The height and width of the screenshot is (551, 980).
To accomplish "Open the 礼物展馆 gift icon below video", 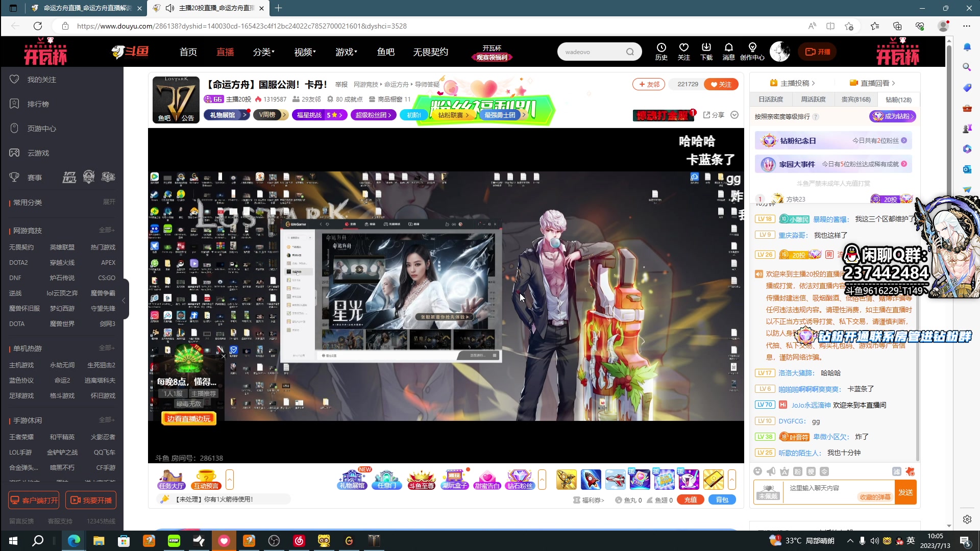I will click(x=352, y=480).
